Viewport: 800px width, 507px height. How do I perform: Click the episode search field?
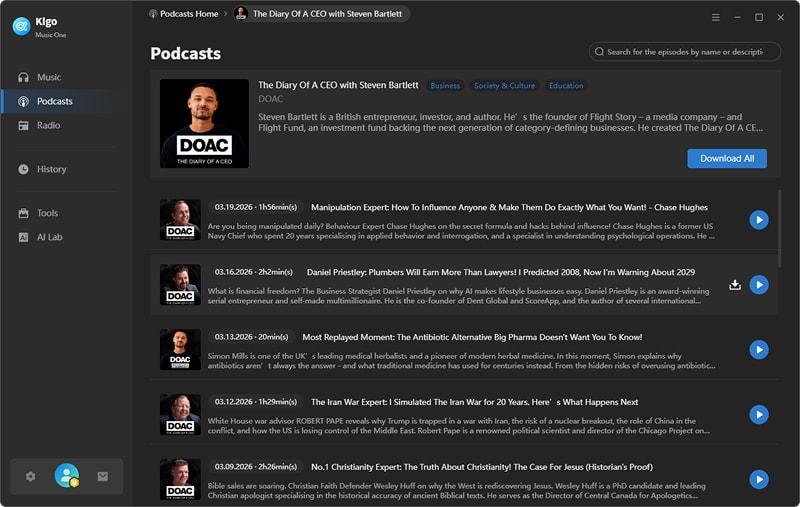pyautogui.click(x=685, y=52)
